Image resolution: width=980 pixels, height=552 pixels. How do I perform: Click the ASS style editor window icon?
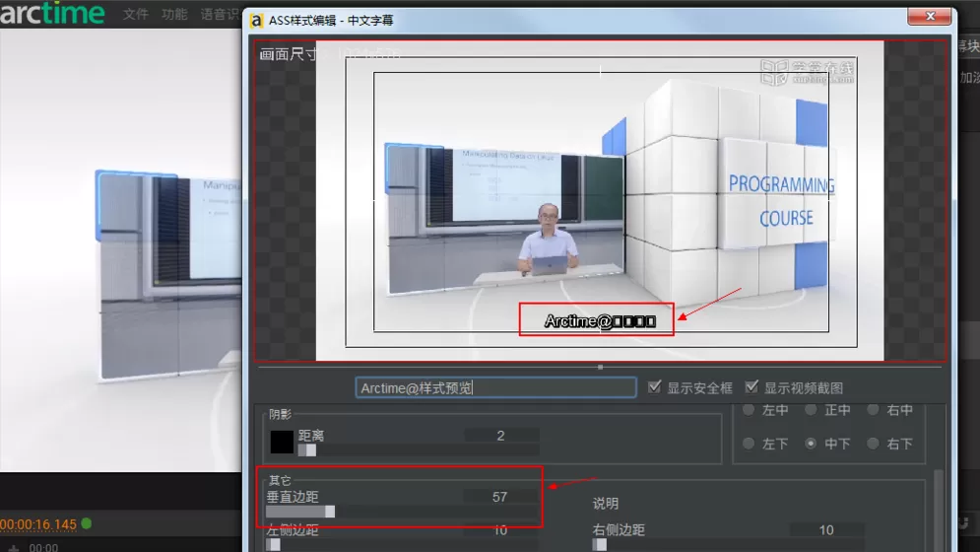point(256,21)
